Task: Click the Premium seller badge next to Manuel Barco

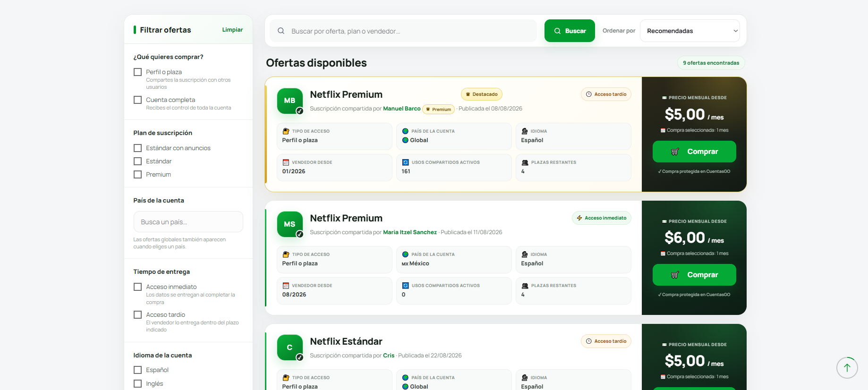Action: 438,110
